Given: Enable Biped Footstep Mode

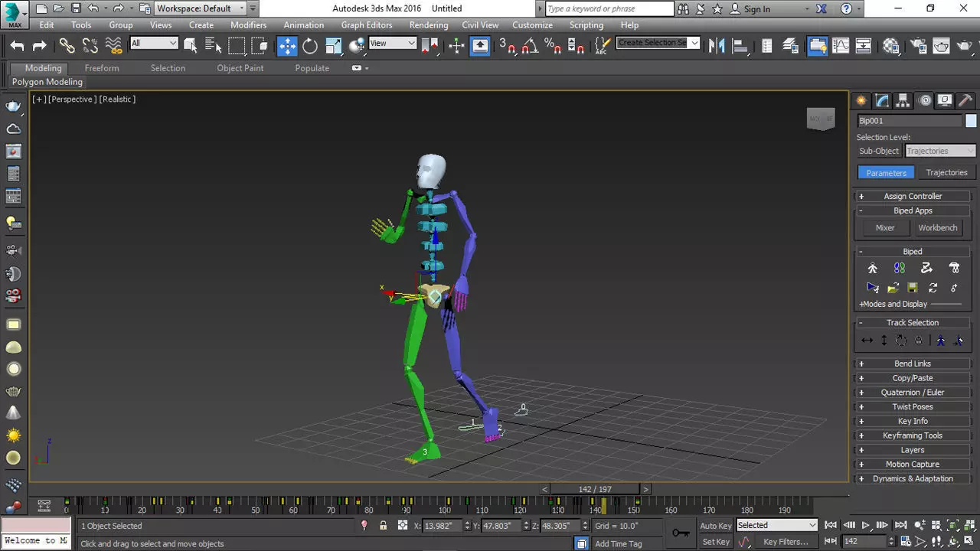Looking at the screenshot, I should 900,268.
